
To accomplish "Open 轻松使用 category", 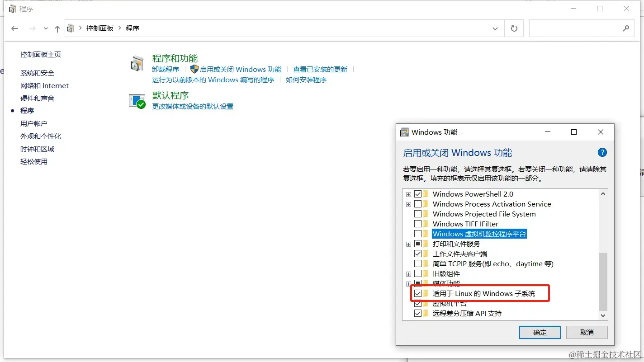I will click(x=34, y=161).
